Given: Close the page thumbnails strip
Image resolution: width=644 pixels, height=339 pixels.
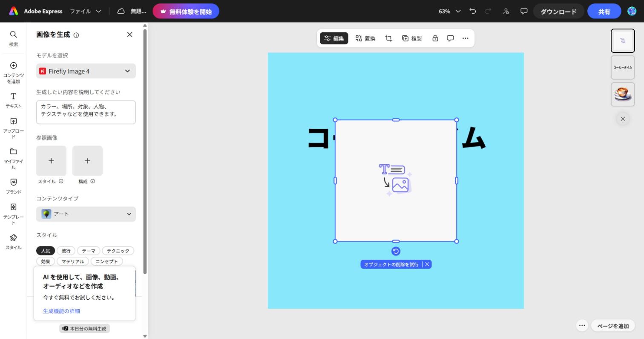Looking at the screenshot, I should click(x=623, y=119).
